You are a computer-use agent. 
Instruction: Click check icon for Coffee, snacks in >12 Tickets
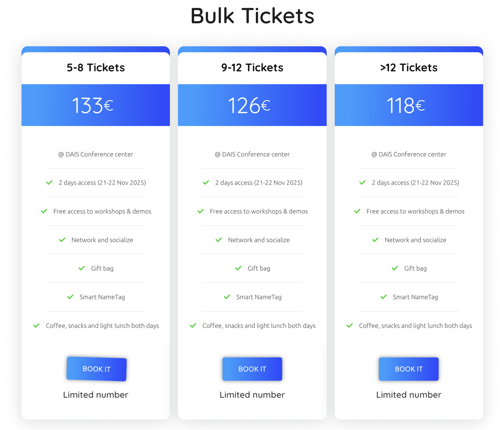(350, 325)
